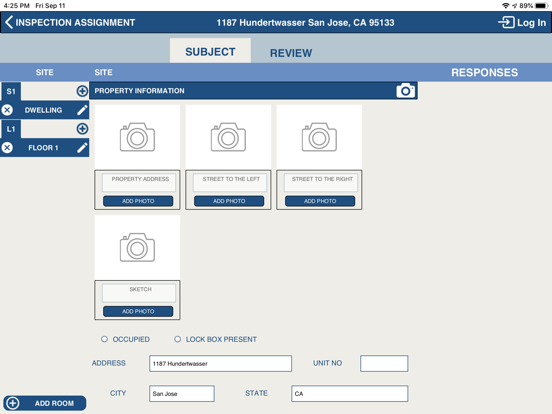The image size is (552, 414).
Task: Tap the Street to the Right caption field
Action: pyautogui.click(x=321, y=182)
